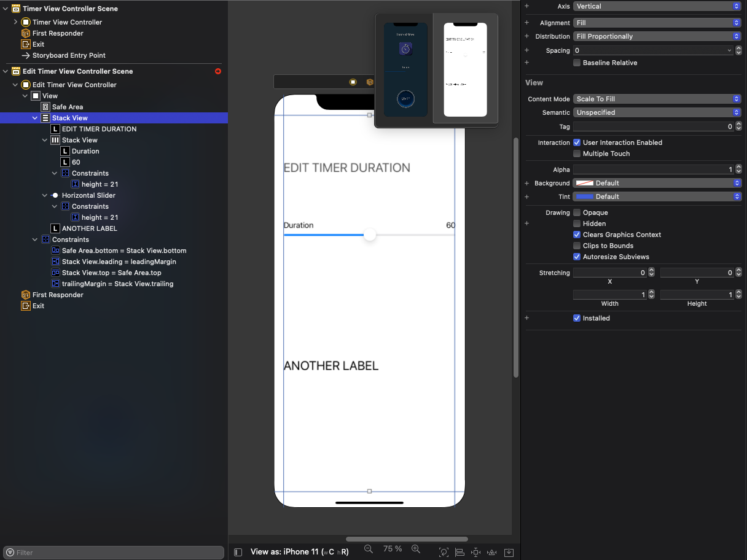Open the Distribution dropdown
747x560 pixels.
657,36
